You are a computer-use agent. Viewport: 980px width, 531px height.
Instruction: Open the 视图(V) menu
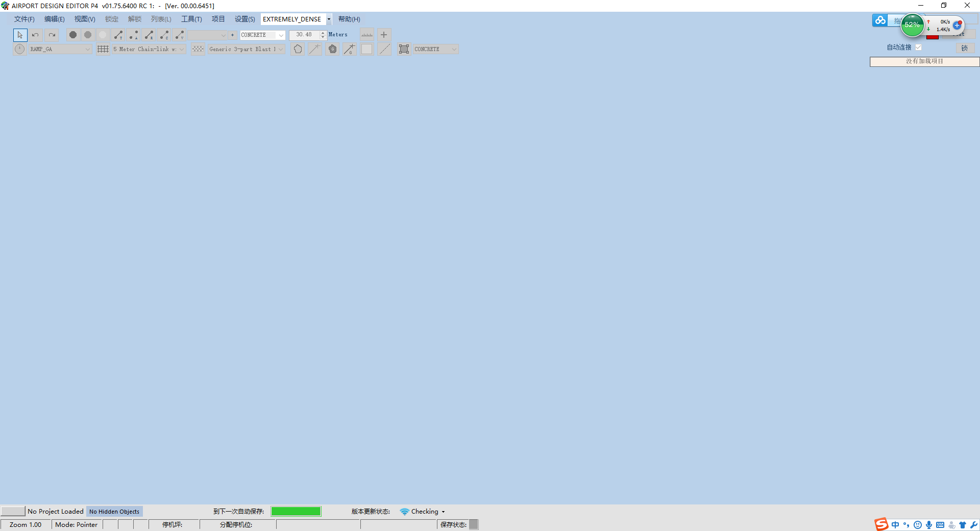pos(84,19)
